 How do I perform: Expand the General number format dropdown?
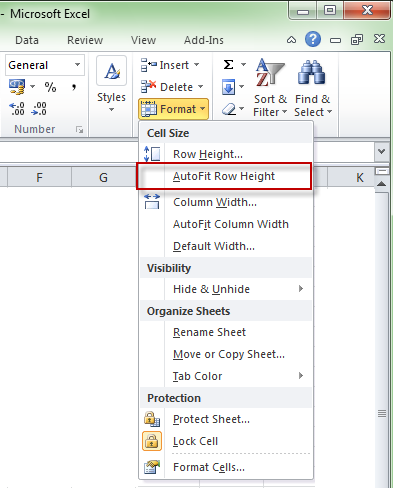coord(77,65)
